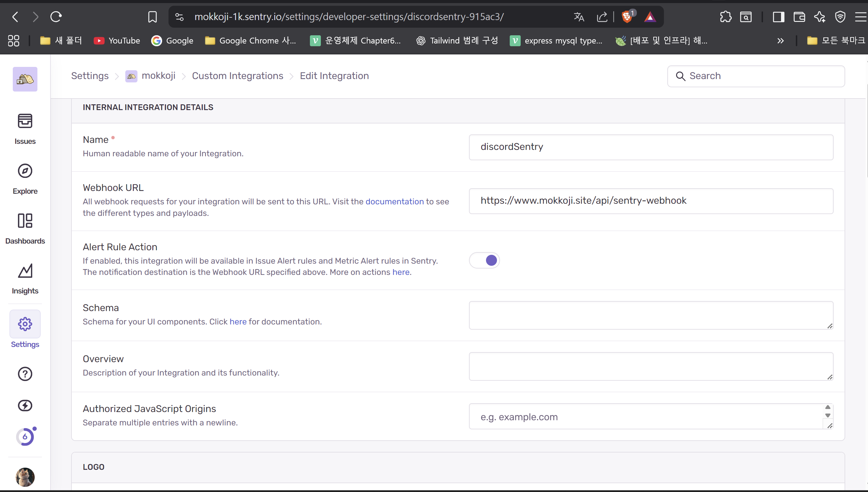Open the webhook documentation link
The width and height of the screenshot is (868, 492).
point(394,201)
